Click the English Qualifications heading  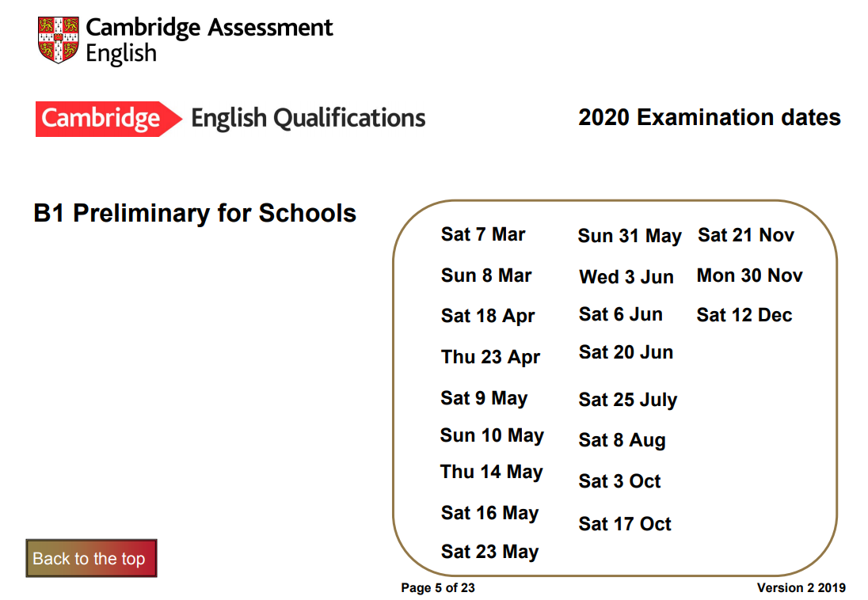308,119
